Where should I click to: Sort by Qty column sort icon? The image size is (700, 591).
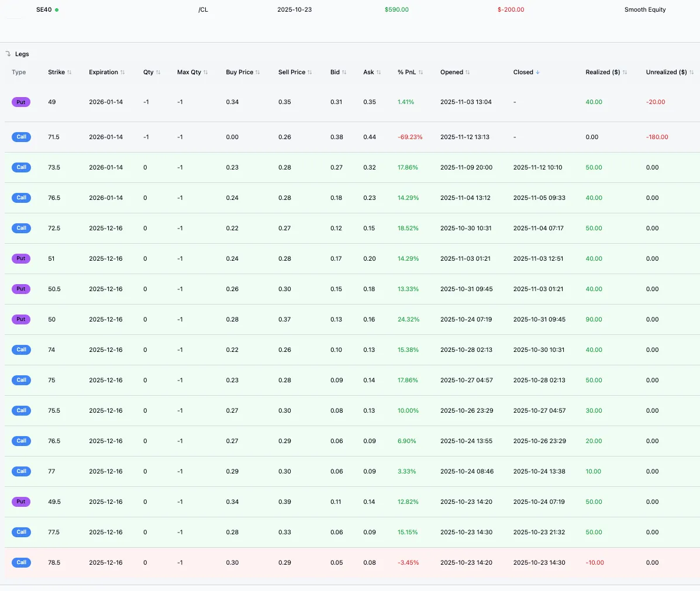(158, 72)
